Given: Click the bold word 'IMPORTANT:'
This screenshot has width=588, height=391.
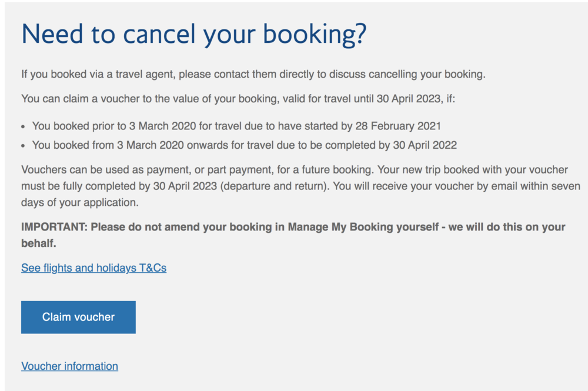Looking at the screenshot, I should [54, 227].
